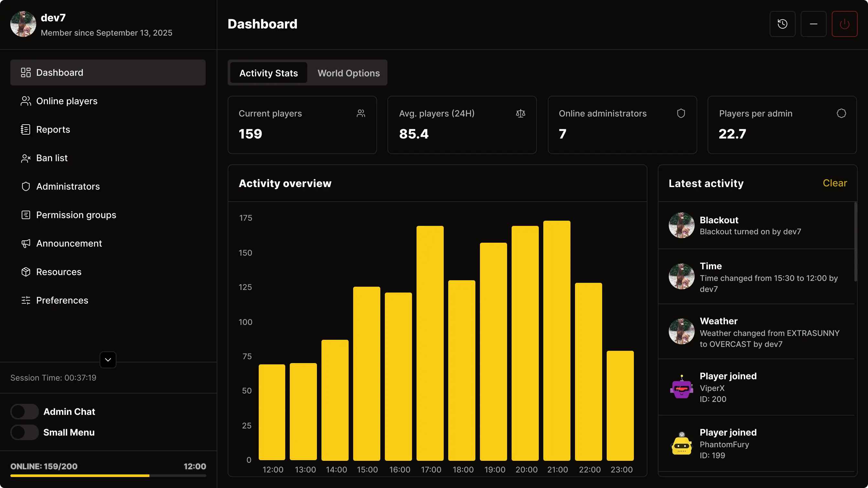Enable the Small Menu toggle
The width and height of the screenshot is (868, 488).
(24, 432)
